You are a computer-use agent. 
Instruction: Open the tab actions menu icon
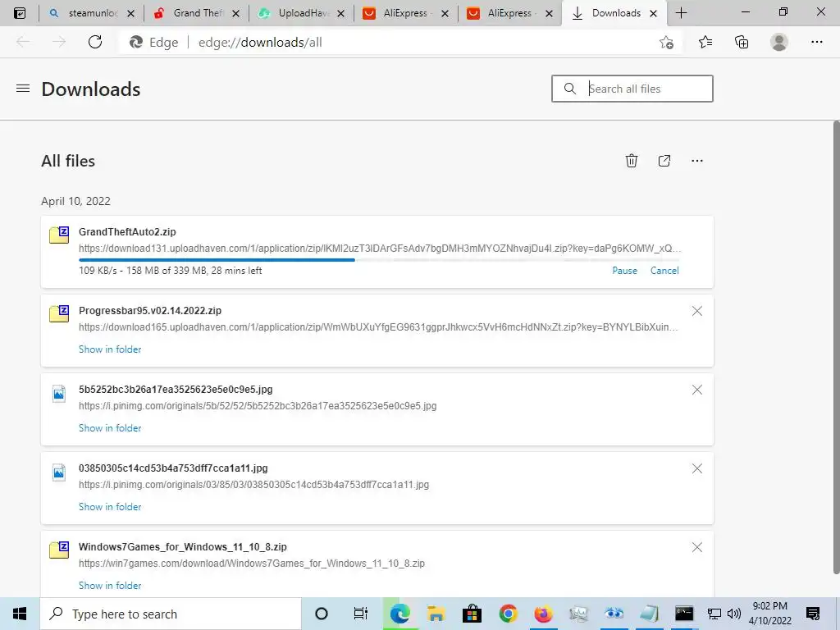20,13
